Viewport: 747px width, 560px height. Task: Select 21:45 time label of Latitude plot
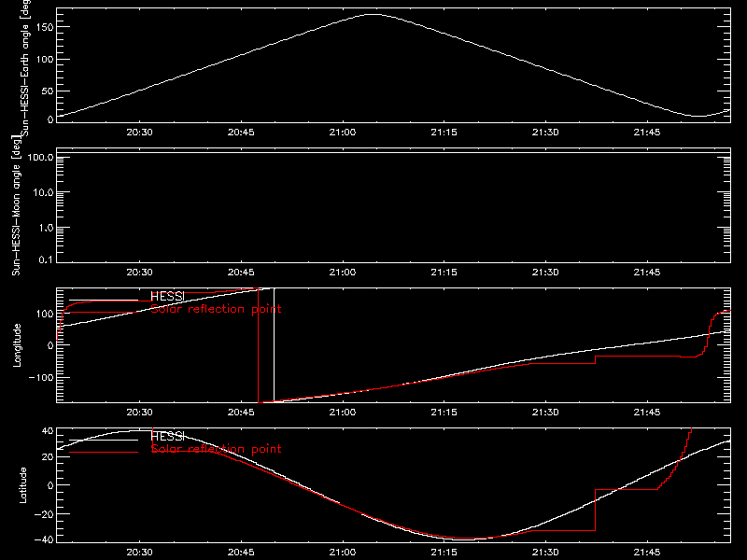click(647, 552)
